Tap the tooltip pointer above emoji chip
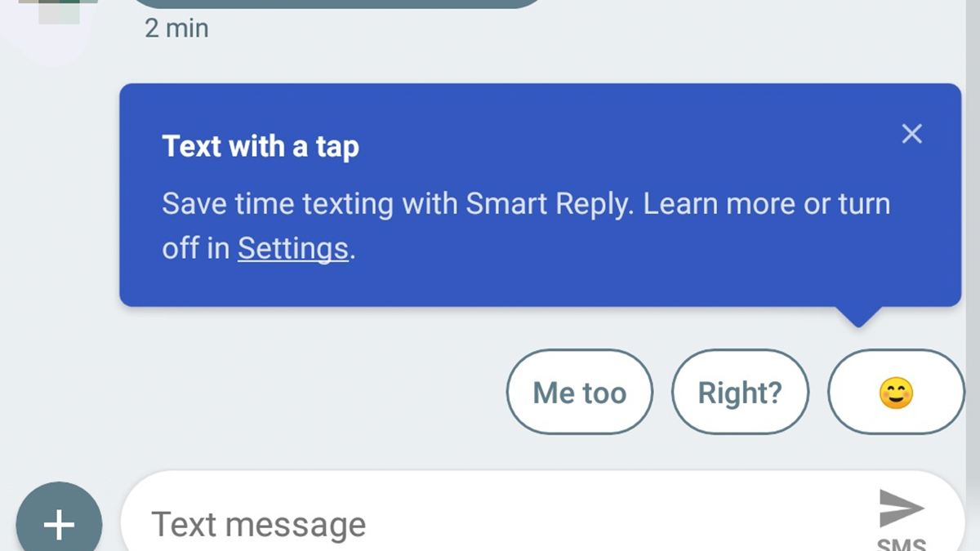 [857, 317]
